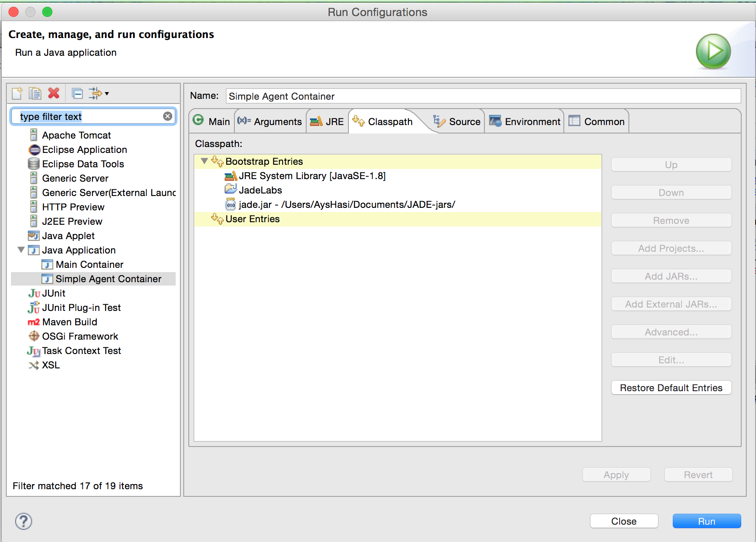The height and width of the screenshot is (542, 756).
Task: Click the Collapse All toolbar icon
Action: (x=77, y=93)
